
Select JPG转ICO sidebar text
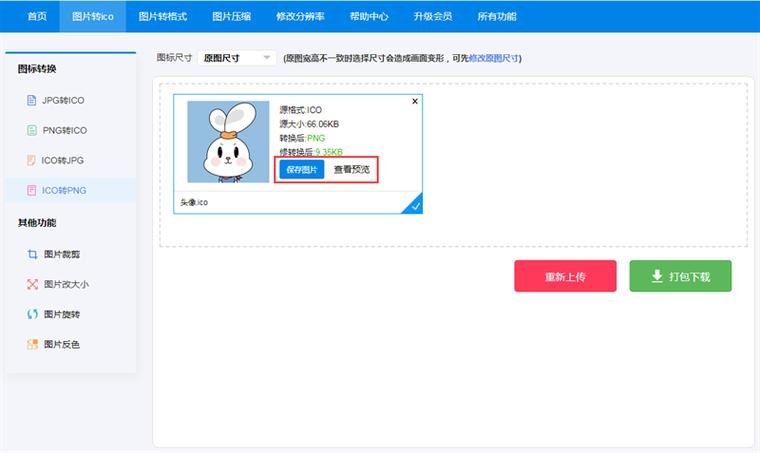point(63,100)
